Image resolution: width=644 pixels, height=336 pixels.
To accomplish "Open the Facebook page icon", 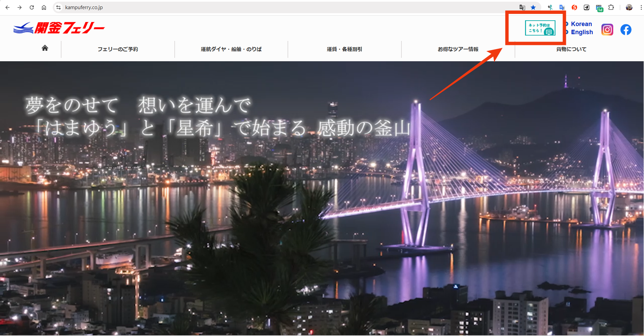I will click(x=626, y=30).
